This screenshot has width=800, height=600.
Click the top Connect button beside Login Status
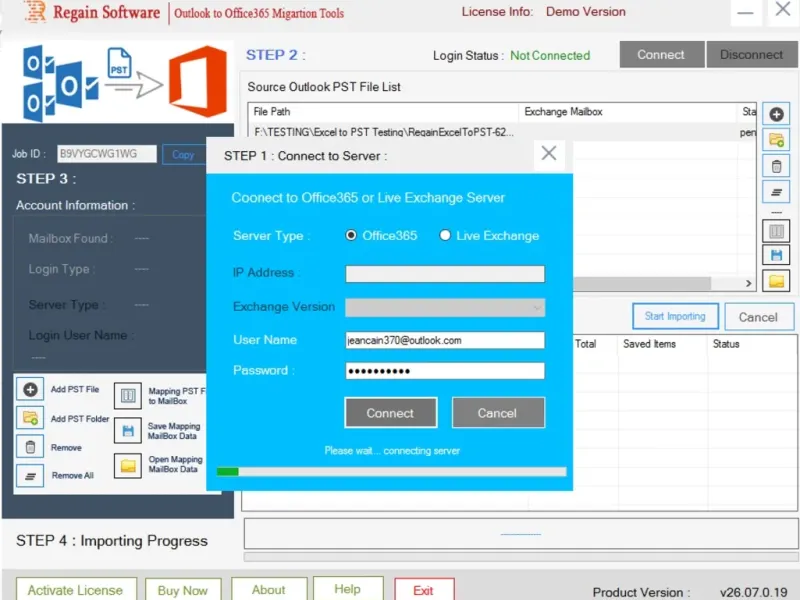[x=661, y=55]
